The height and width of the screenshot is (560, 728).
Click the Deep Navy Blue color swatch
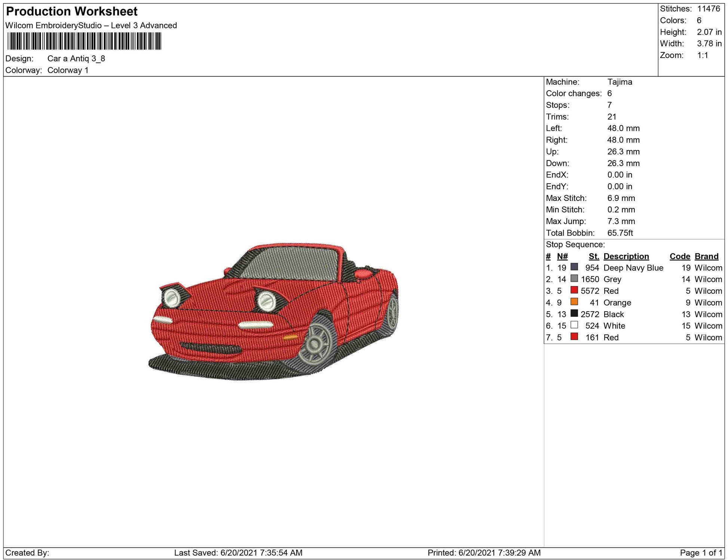click(x=574, y=267)
